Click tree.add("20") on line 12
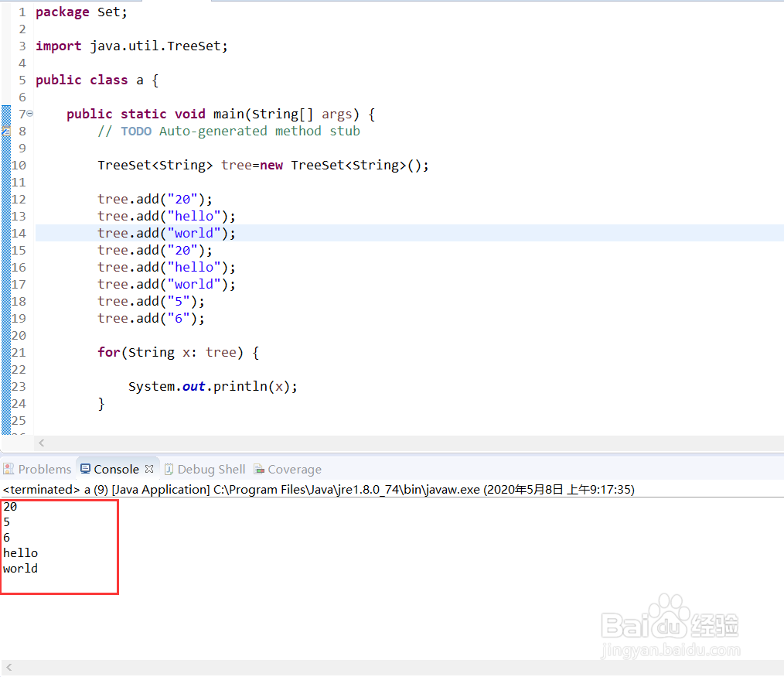784x677 pixels. pyautogui.click(x=155, y=199)
